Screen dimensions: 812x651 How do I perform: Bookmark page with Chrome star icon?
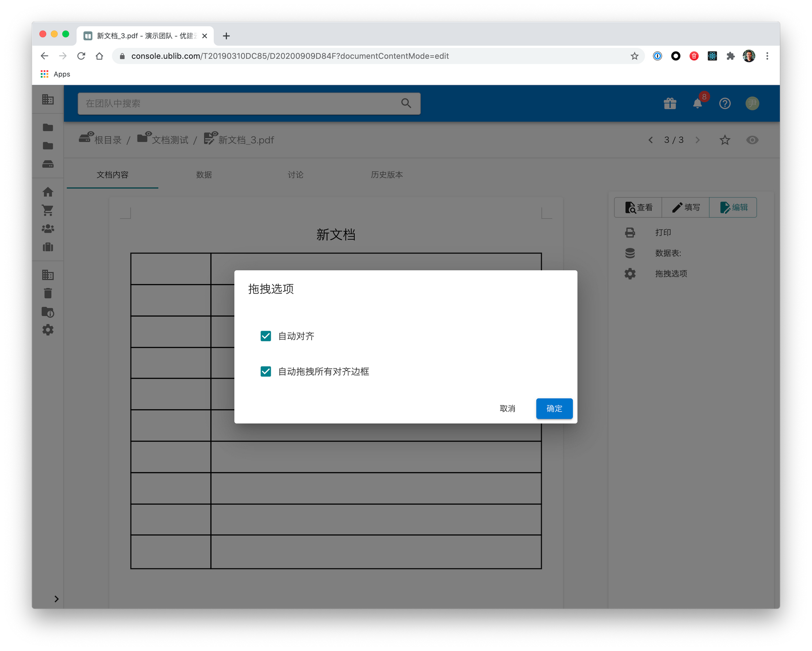tap(635, 56)
